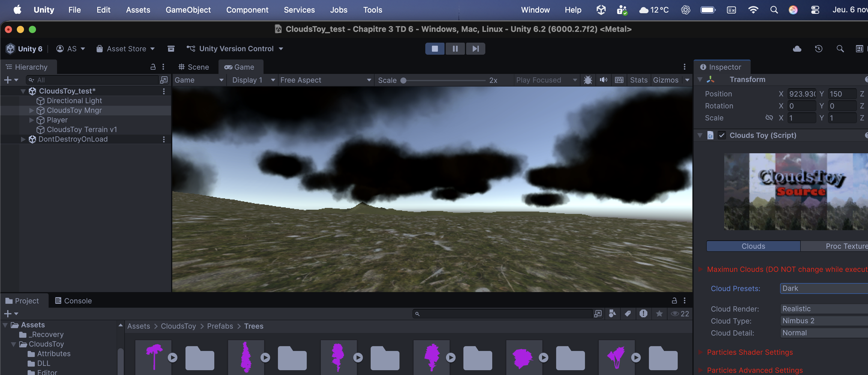Open Unity cloud services icon

(x=797, y=49)
